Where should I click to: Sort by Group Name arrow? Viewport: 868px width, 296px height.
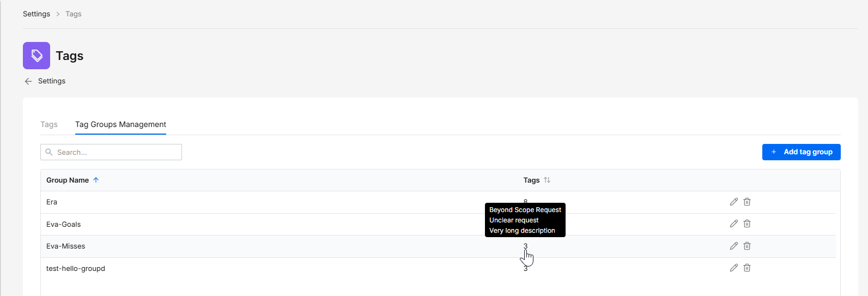pyautogui.click(x=96, y=180)
